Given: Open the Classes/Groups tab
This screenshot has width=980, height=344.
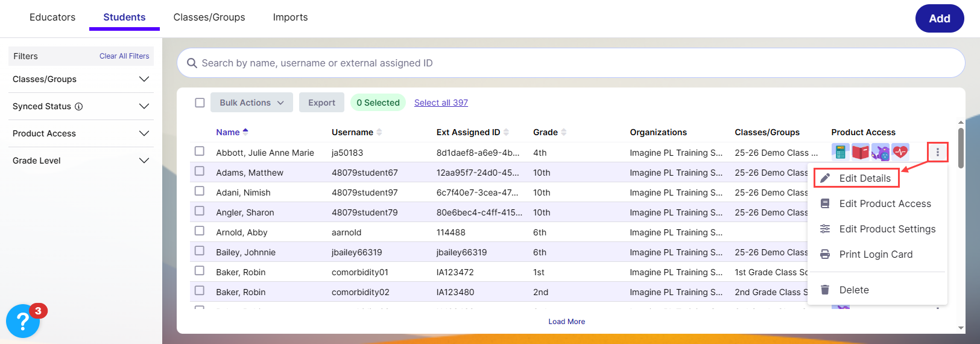Looking at the screenshot, I should coord(209,17).
